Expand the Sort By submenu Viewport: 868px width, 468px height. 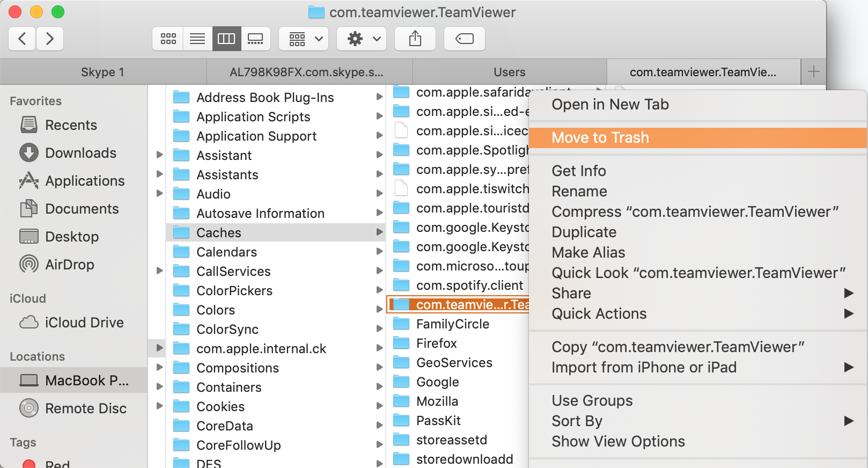[698, 421]
